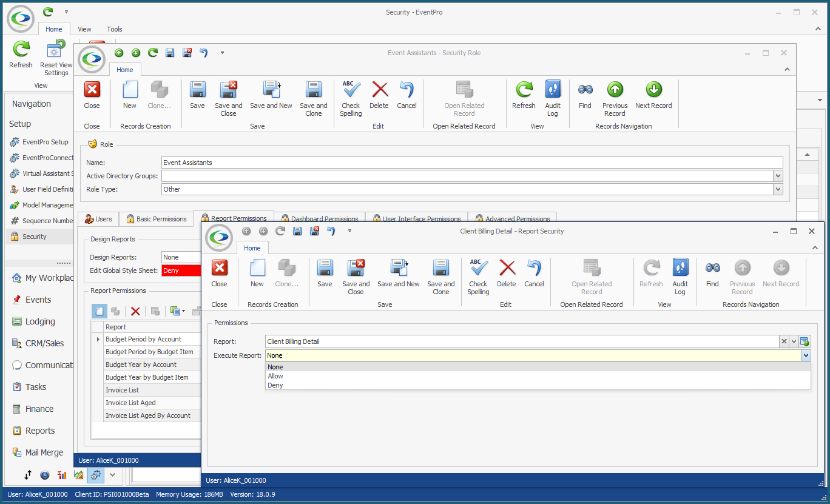
Task: Click the Name field containing Event Assistants
Action: pos(472,163)
